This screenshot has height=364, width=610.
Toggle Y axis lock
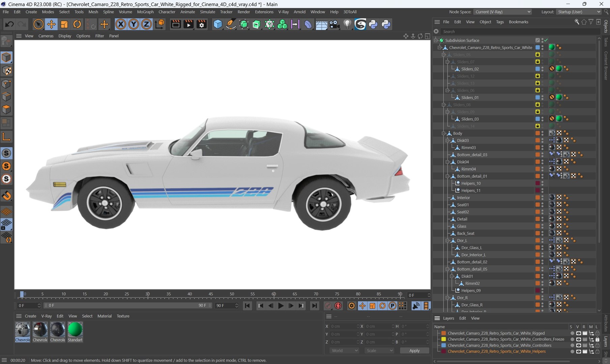[x=134, y=24]
